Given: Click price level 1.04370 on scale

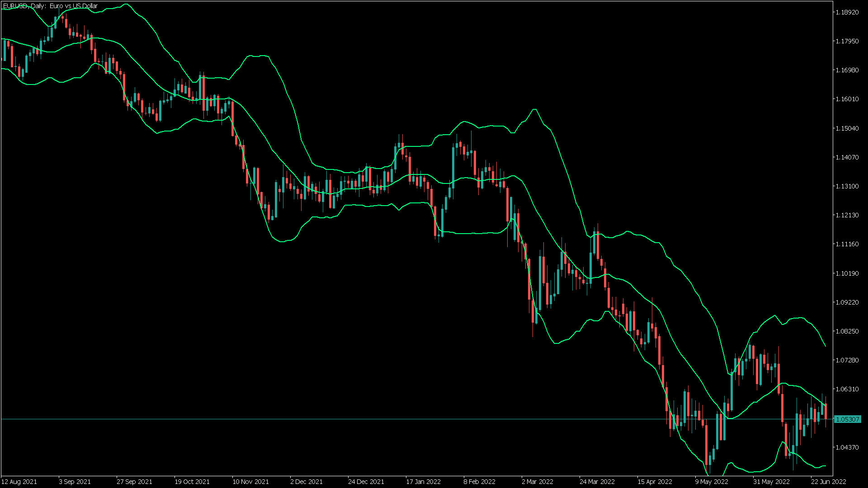Looking at the screenshot, I should point(847,447).
